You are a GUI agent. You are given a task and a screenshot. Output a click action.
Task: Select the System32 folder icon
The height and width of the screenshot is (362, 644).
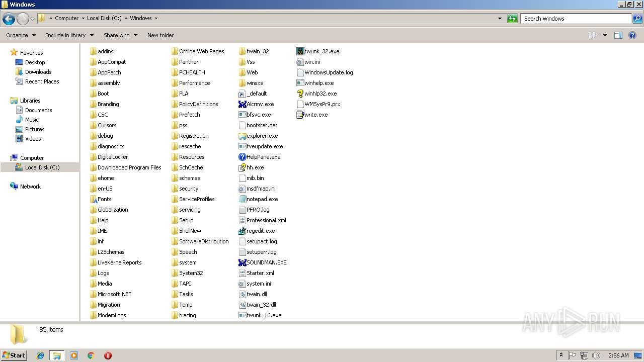tap(175, 273)
